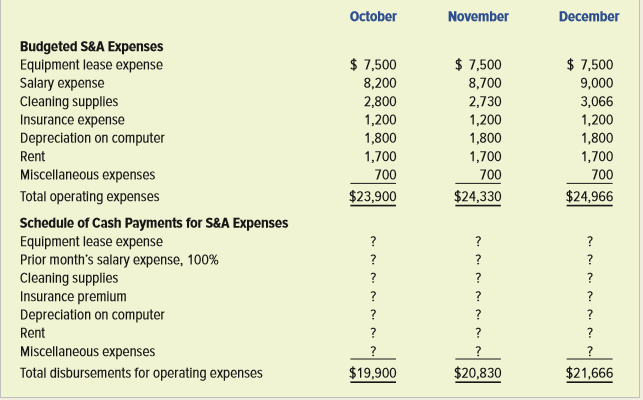Click October question mark for equipment lease payment
The image size is (643, 400).
click(373, 241)
